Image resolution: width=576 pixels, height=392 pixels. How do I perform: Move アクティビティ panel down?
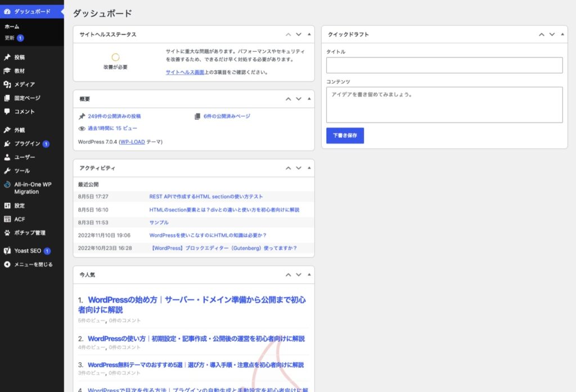[299, 168]
